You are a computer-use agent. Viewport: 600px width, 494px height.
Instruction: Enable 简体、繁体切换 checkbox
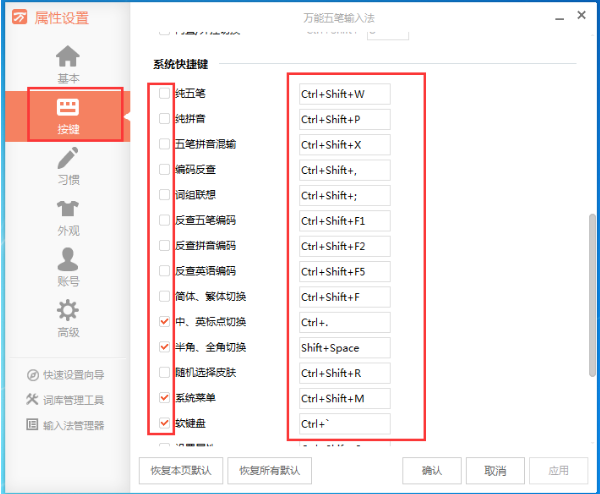(x=164, y=296)
